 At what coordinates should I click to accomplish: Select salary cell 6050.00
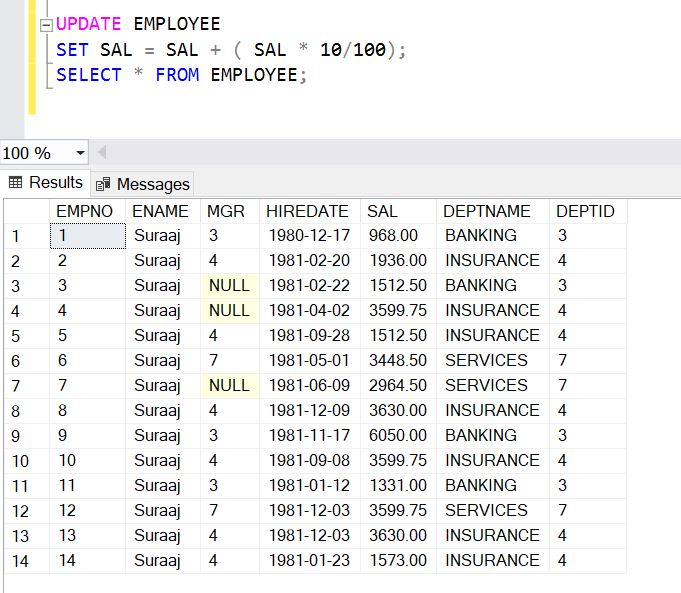pos(398,436)
